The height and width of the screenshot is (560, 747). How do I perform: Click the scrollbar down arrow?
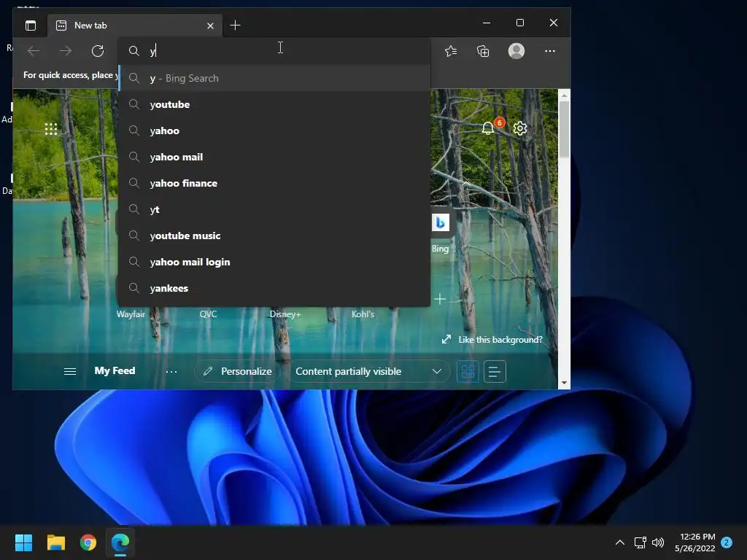tap(564, 383)
